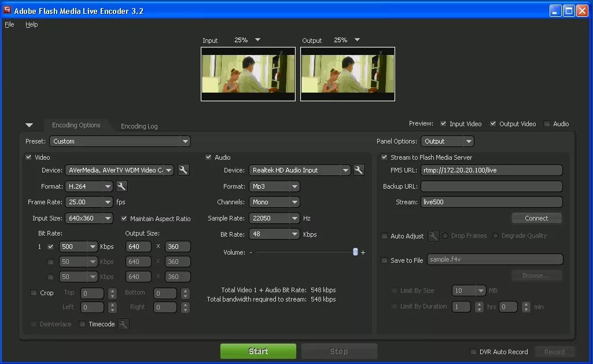Toggle the Audio encoding checkbox
Viewport: 593px width, 364px height.
pos(208,157)
